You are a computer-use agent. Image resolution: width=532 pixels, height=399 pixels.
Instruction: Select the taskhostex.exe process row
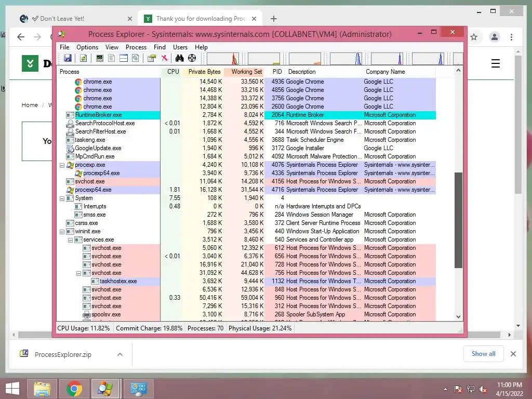point(247,281)
